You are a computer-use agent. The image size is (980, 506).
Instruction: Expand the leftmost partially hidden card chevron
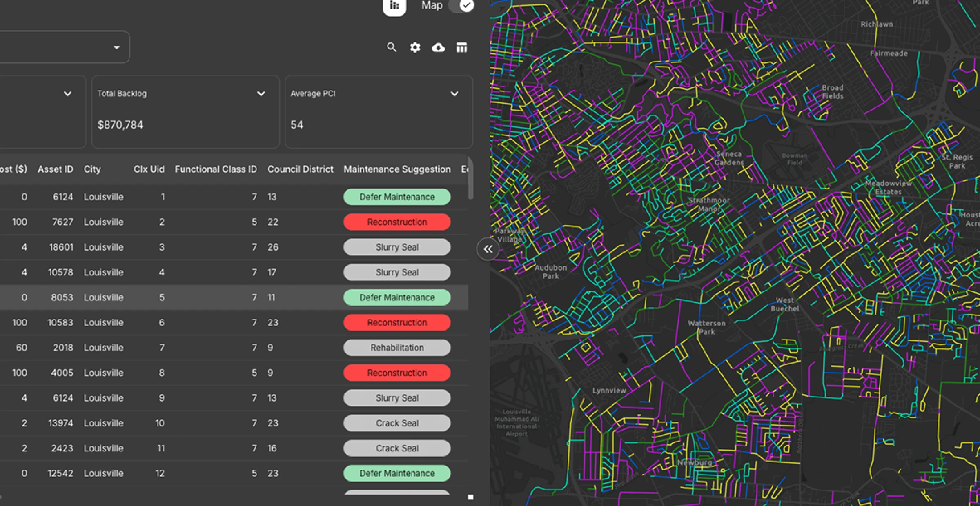(x=68, y=94)
